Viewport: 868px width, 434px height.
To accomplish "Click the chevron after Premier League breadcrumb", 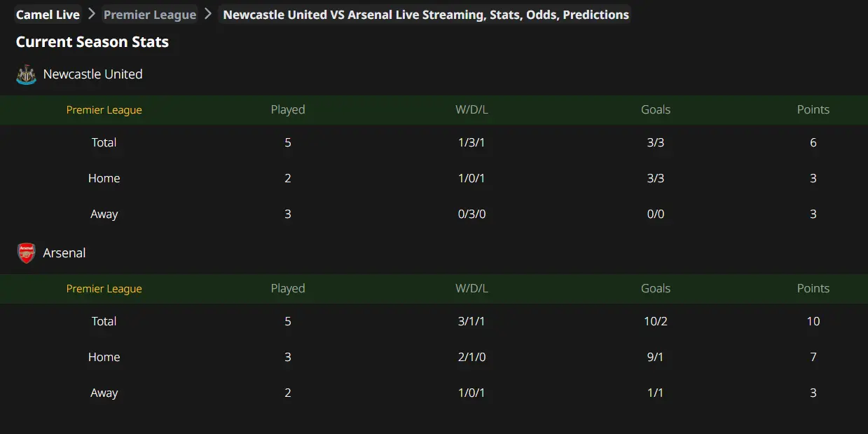I will coord(208,14).
